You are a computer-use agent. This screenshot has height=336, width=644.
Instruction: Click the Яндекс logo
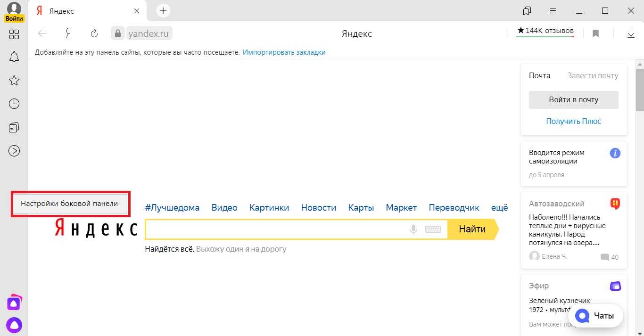coord(96,228)
